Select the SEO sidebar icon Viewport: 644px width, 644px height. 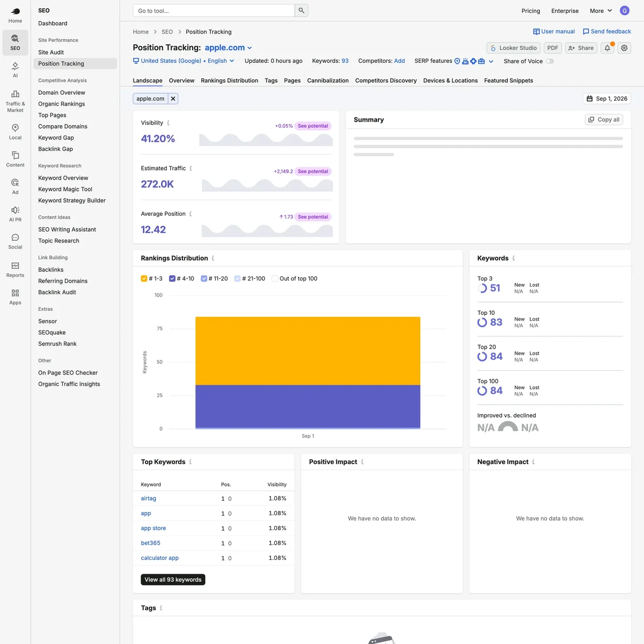(x=15, y=42)
